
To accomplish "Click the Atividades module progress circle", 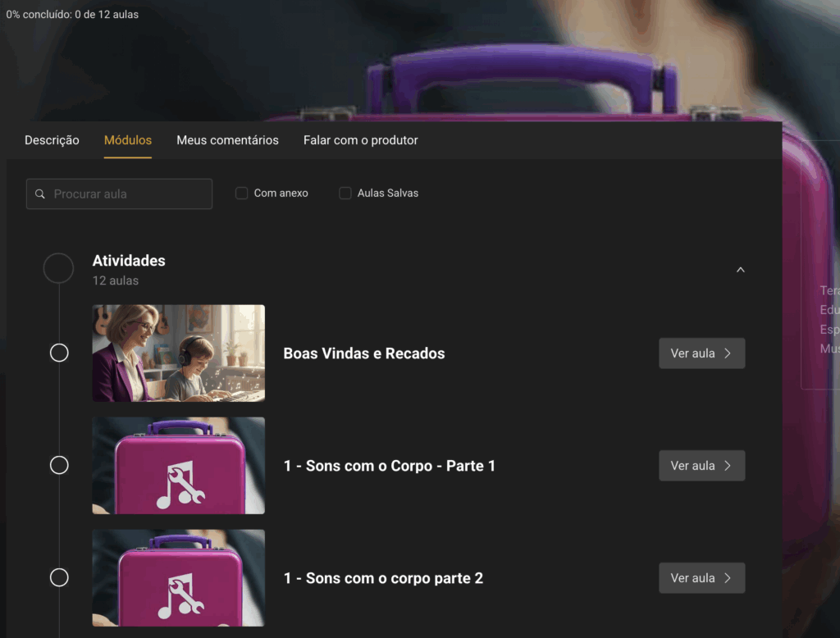I will 58,268.
